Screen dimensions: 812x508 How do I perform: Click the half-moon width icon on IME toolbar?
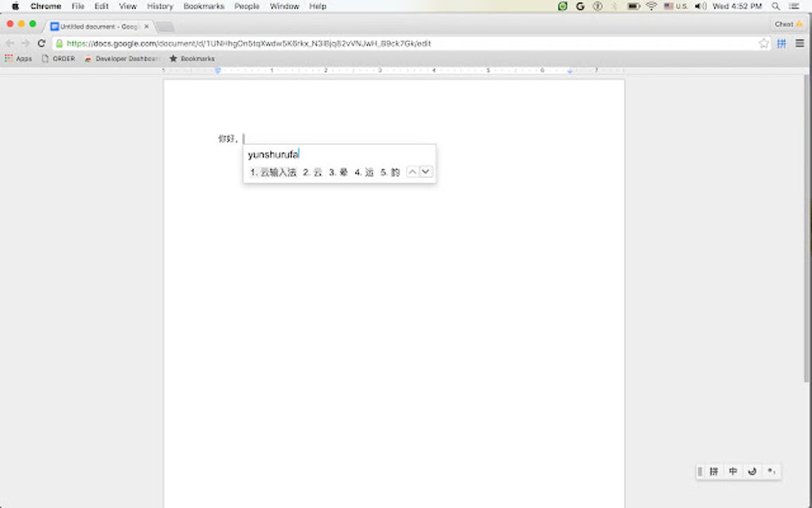click(751, 471)
